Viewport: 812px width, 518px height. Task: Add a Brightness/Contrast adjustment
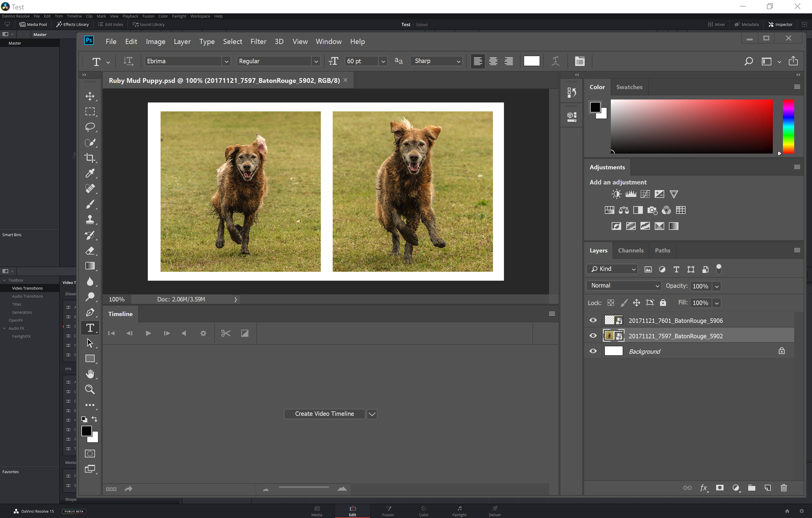pos(616,194)
